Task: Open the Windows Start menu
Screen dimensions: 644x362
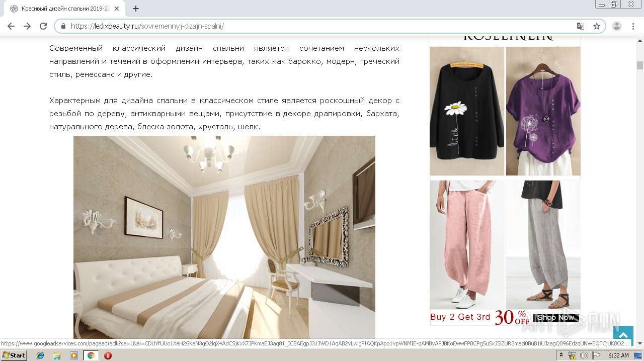Action: click(x=14, y=355)
